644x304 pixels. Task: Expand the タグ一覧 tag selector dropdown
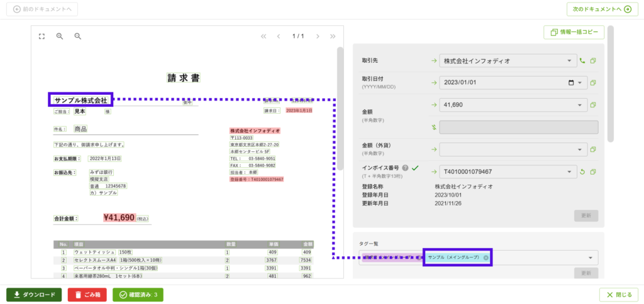(590, 258)
